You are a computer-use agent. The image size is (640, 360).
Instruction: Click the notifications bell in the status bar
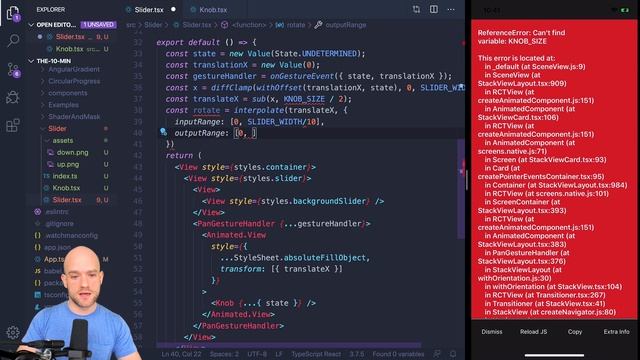coord(453,354)
